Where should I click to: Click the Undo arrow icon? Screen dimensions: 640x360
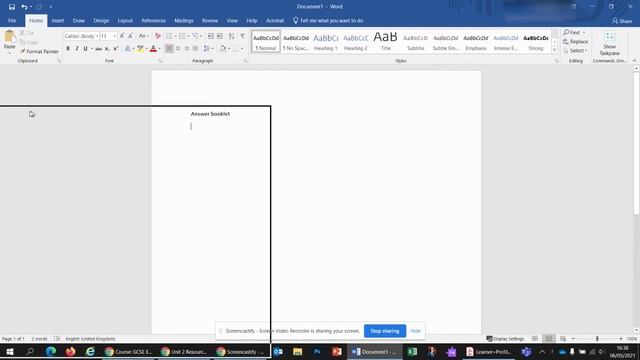click(x=24, y=7)
